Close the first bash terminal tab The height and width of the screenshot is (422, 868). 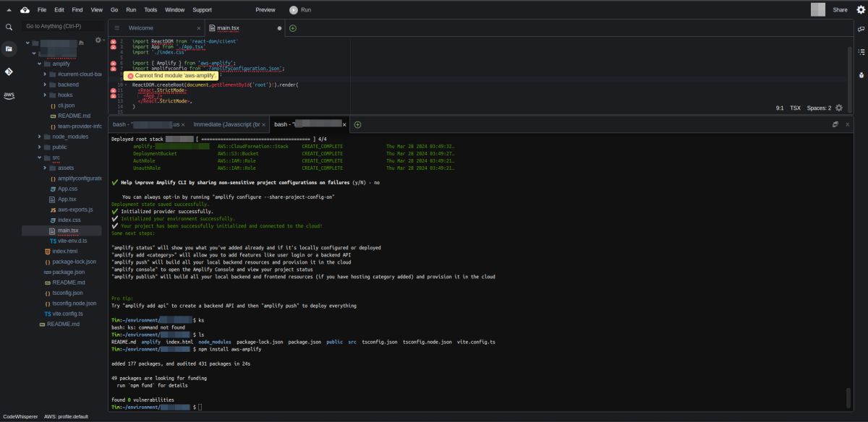coord(184,124)
